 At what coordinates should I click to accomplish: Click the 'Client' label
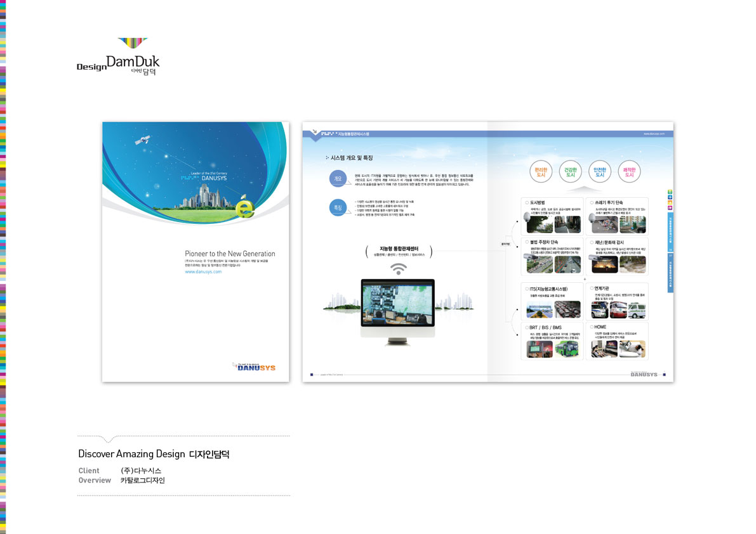(x=89, y=471)
